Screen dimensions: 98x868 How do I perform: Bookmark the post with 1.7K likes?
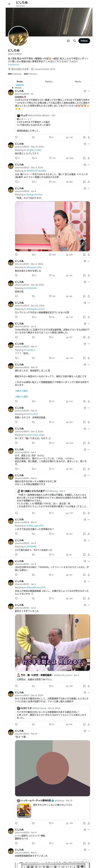84,158
